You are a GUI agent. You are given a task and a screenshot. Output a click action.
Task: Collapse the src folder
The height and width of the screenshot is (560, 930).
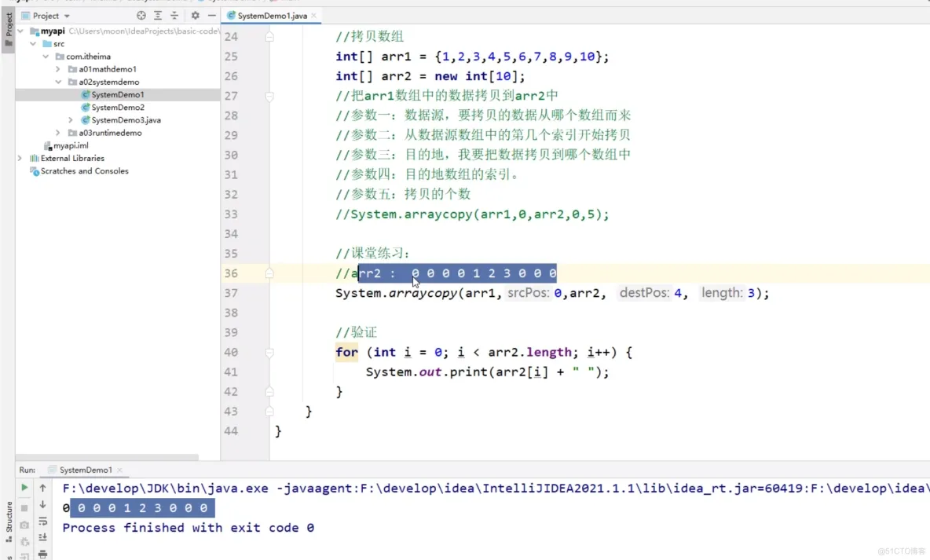pos(33,43)
